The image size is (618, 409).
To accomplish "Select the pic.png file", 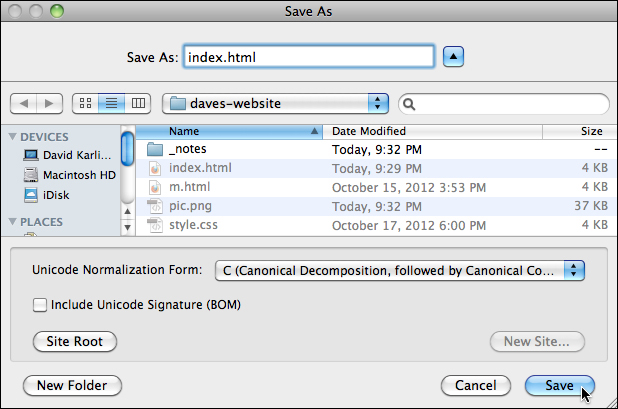I will (x=190, y=206).
